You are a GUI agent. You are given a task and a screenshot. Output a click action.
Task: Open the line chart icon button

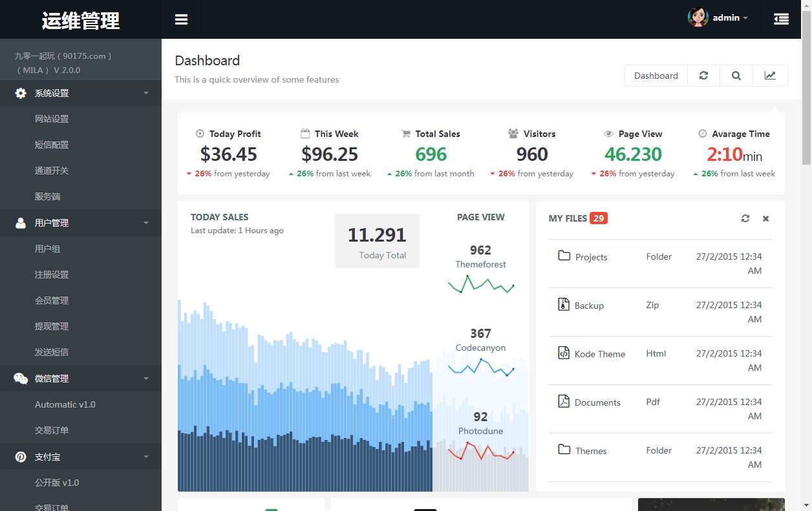point(770,76)
